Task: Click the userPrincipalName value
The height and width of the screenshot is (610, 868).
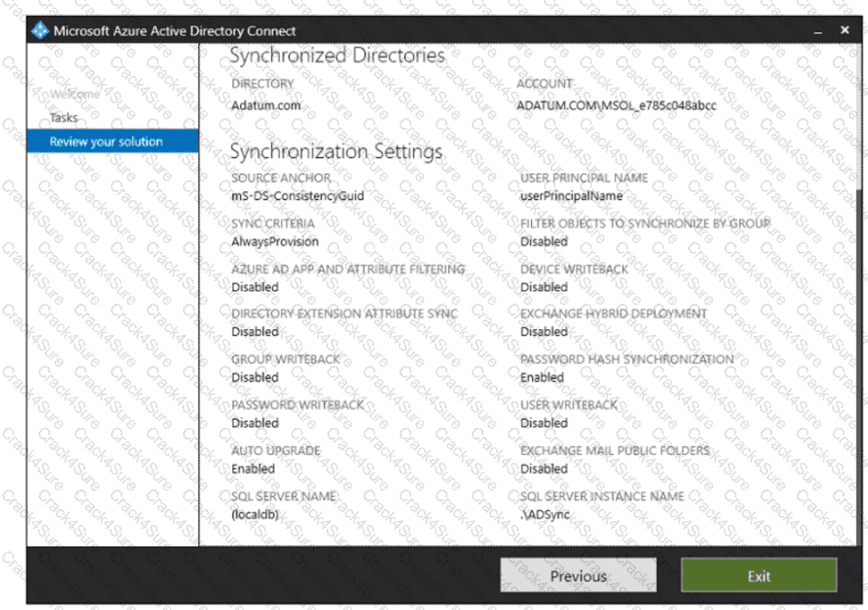Action: tap(570, 196)
